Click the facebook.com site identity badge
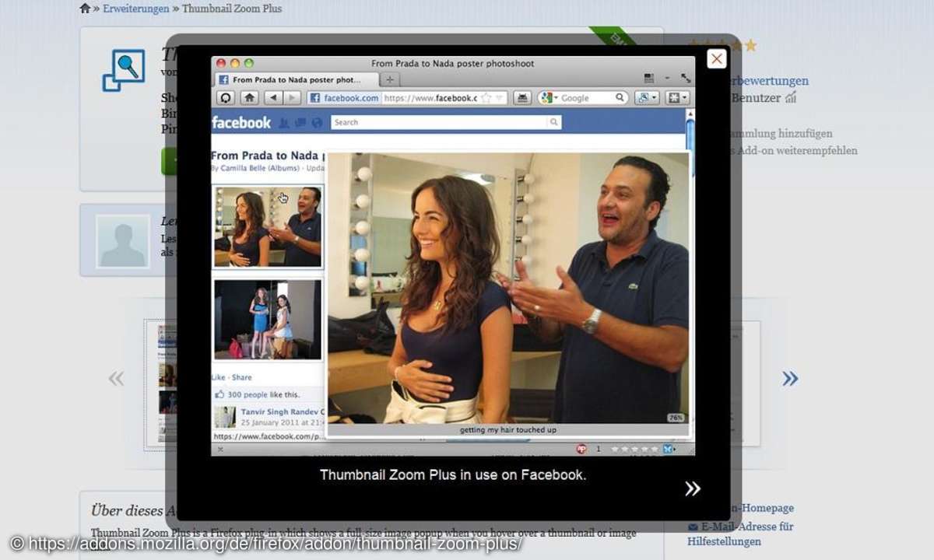This screenshot has width=934, height=560. point(343,98)
